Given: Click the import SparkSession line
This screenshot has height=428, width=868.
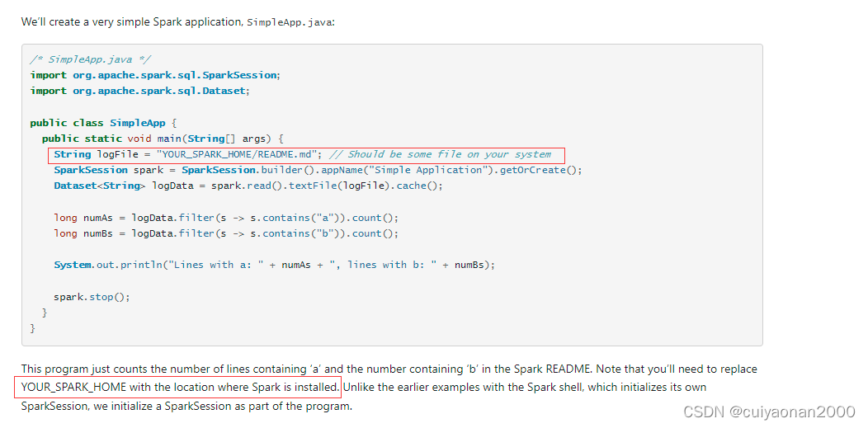Looking at the screenshot, I should pyautogui.click(x=156, y=75).
